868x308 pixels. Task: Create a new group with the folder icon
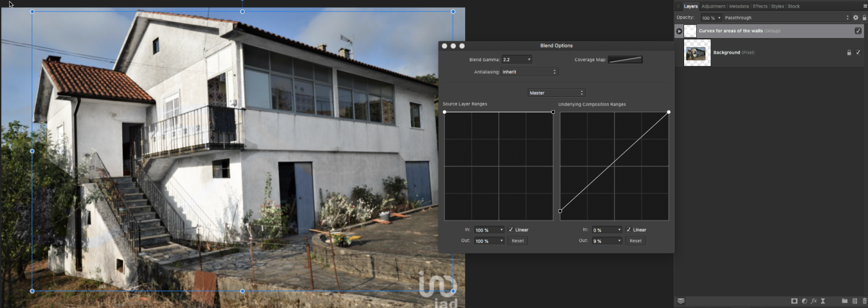pyautogui.click(x=845, y=301)
